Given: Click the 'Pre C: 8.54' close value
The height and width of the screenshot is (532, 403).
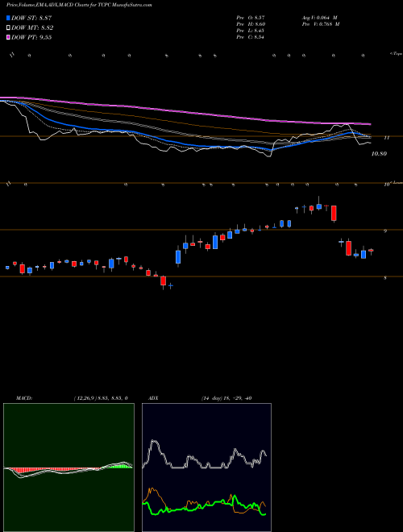Looking at the screenshot, I should 251,37.
